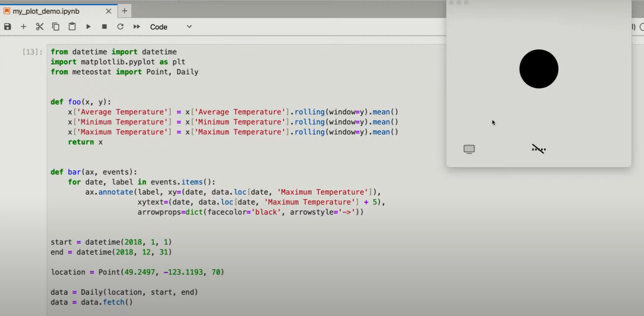Click the kernel status circle indicator
The width and height of the screenshot is (644, 316).
point(641,27)
